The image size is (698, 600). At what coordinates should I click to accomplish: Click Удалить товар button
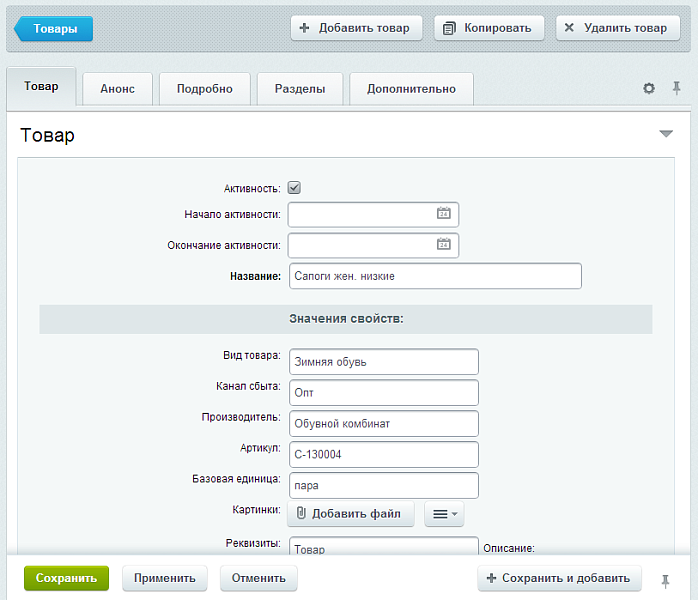[x=617, y=28]
